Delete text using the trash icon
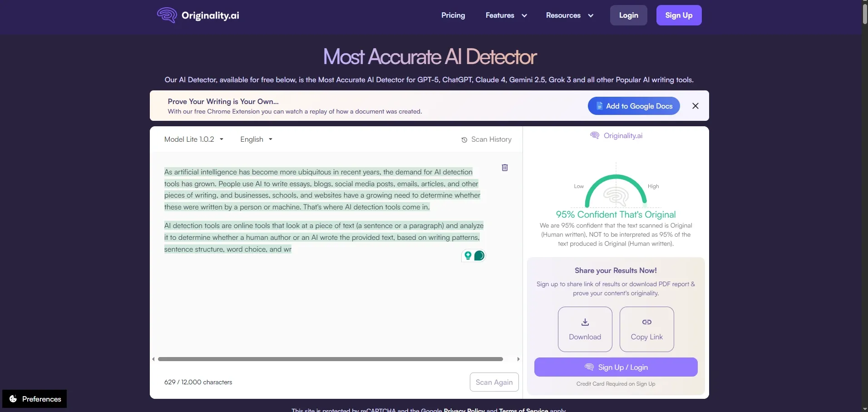Viewport: 868px width, 412px height. [504, 168]
